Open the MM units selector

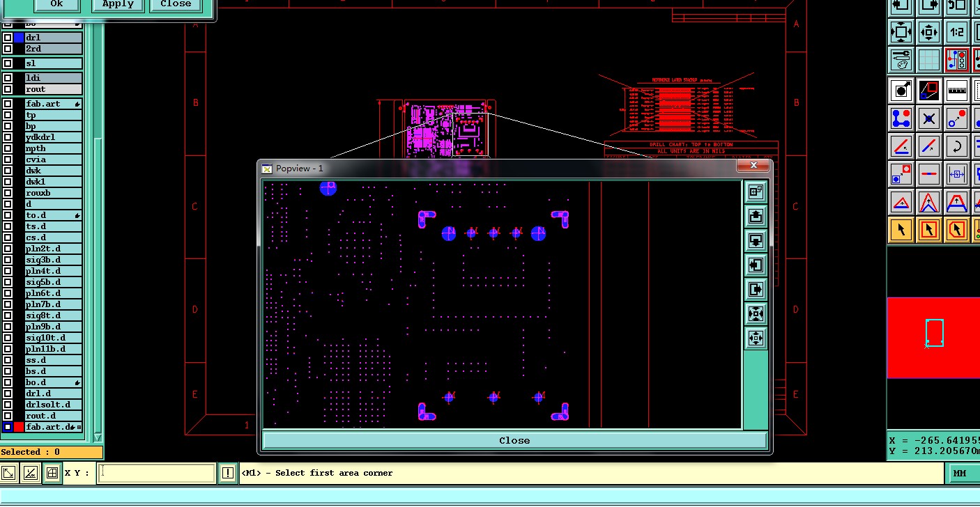(x=959, y=474)
